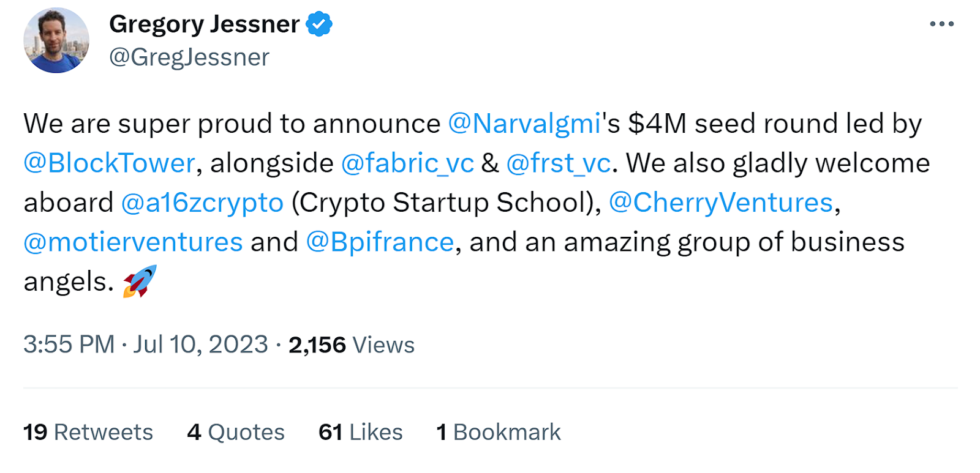
Task: Open the @Narvalgmi mention
Action: [x=524, y=124]
